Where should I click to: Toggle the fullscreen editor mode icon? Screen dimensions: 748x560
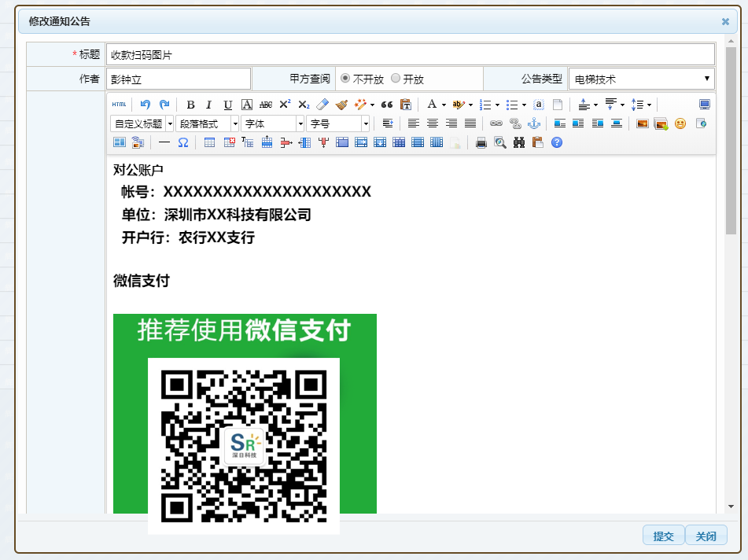pos(704,105)
